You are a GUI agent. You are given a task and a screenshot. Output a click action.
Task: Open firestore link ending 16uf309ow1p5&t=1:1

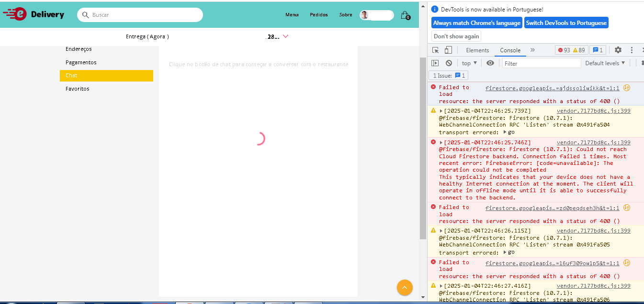point(552,263)
